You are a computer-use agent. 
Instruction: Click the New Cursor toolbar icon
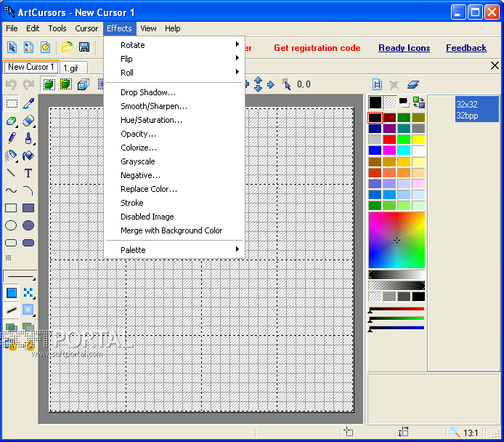point(12,47)
